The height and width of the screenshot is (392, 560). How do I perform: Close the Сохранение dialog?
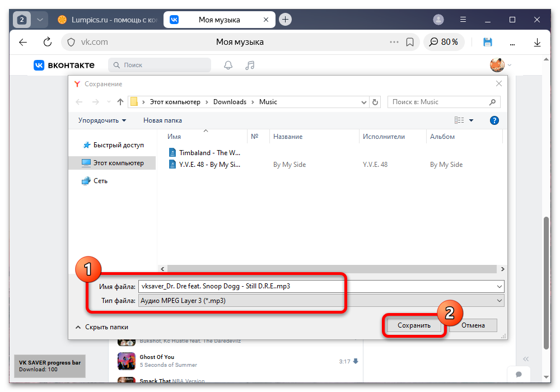(x=498, y=83)
